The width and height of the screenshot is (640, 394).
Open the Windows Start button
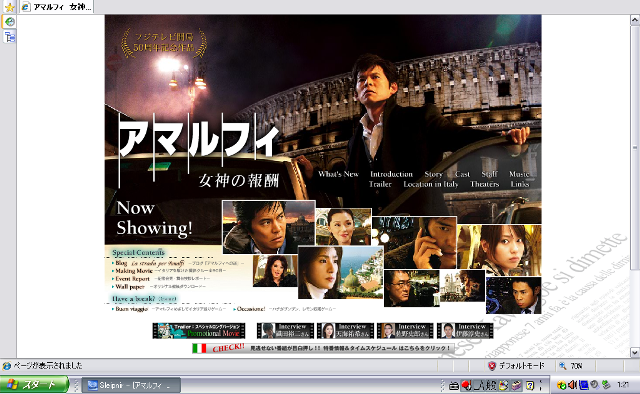tap(34, 385)
